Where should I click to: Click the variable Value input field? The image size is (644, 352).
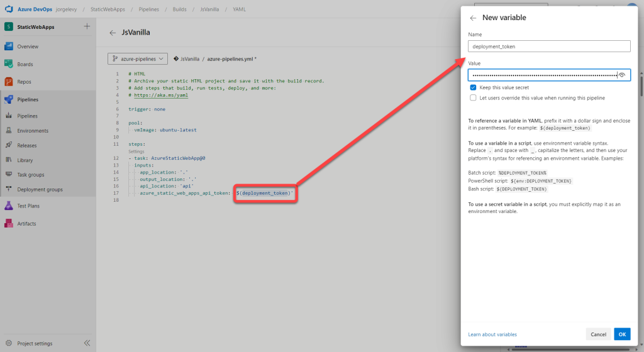[x=549, y=75]
